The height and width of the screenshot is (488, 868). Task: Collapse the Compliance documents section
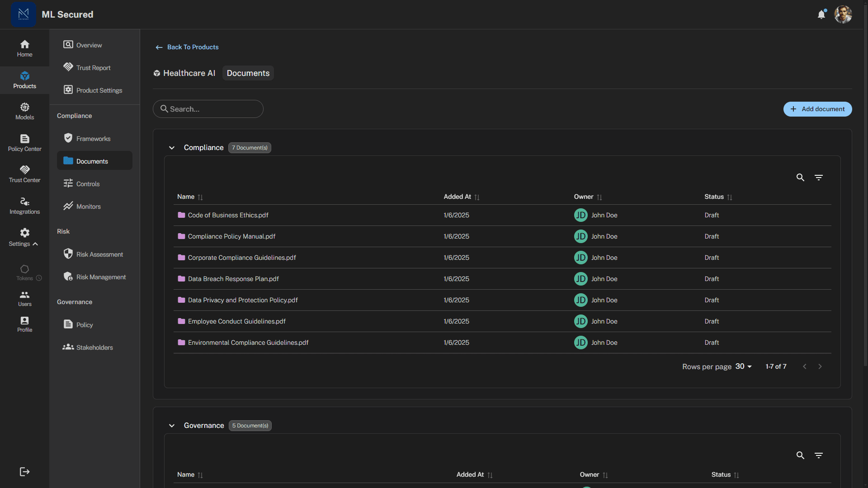click(x=172, y=148)
